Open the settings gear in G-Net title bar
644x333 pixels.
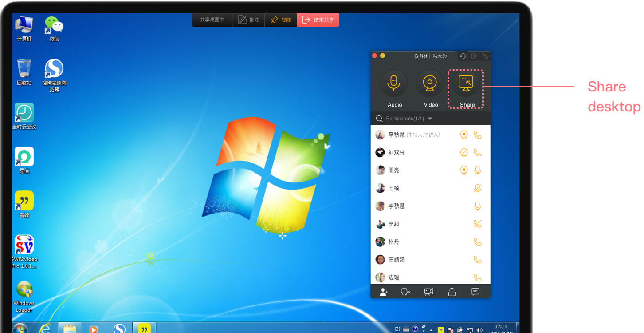click(474, 56)
